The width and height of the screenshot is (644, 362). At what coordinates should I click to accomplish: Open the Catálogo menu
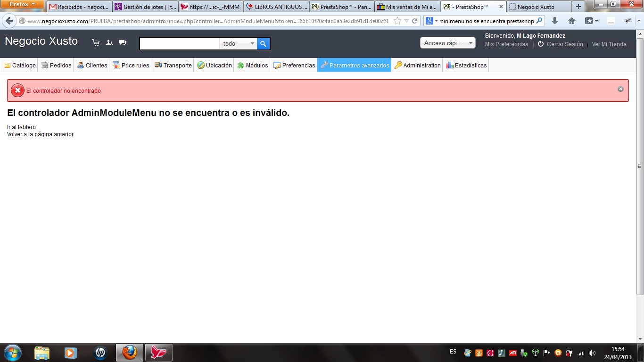[x=20, y=66]
